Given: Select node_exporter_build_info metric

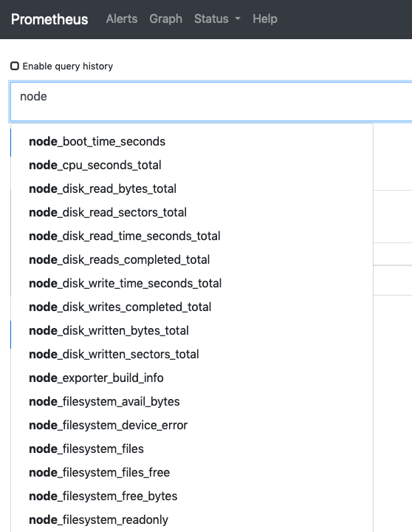Looking at the screenshot, I should point(192,378).
